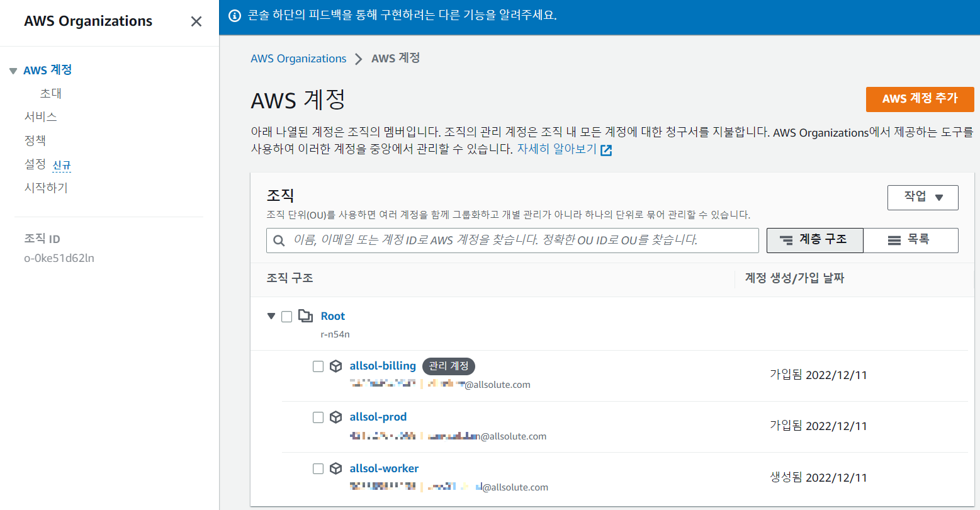
Task: Collapse the AWS 계정 sidebar section
Action: coord(13,71)
